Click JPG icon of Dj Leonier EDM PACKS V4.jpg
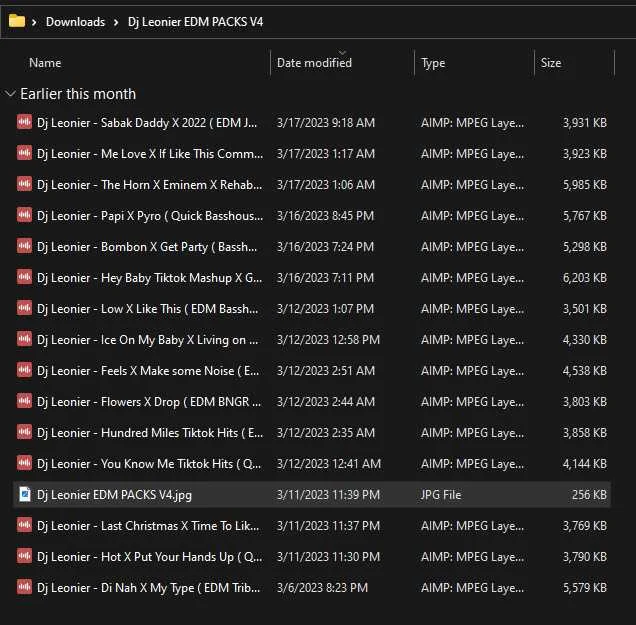 pos(25,494)
